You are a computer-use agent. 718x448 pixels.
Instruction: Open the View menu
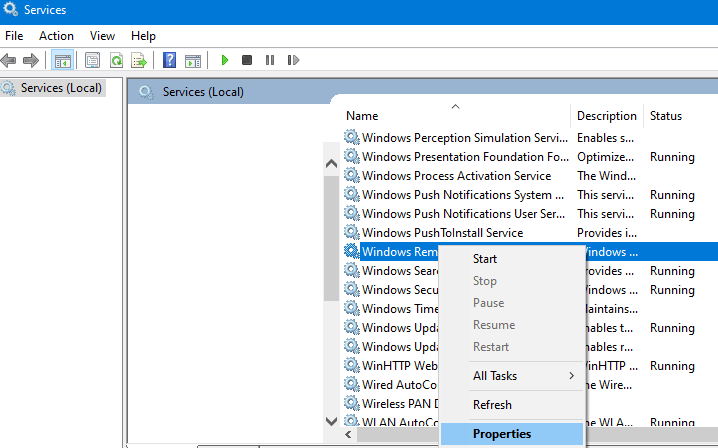tap(102, 36)
